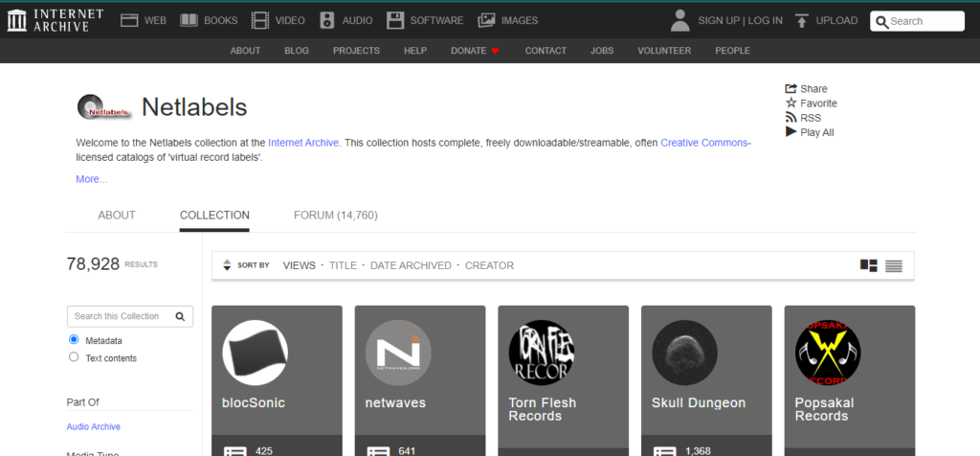Open the Jobs menu item
980x456 pixels.
tap(602, 51)
